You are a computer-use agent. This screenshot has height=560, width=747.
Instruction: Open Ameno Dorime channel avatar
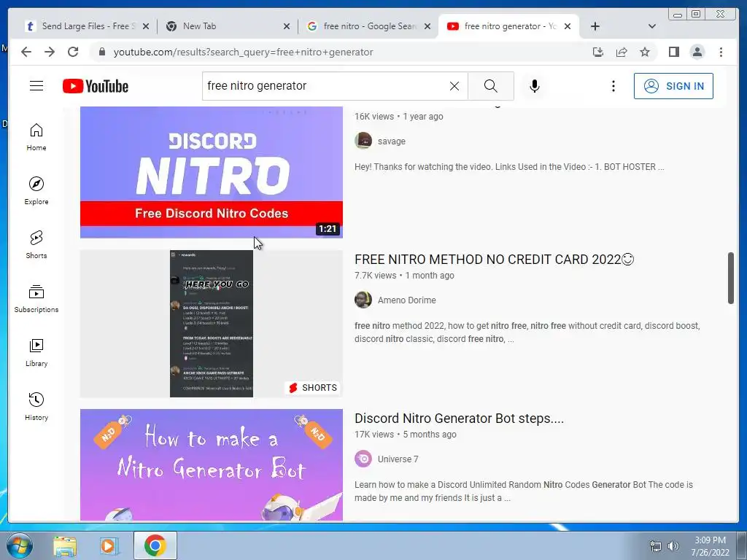click(363, 300)
